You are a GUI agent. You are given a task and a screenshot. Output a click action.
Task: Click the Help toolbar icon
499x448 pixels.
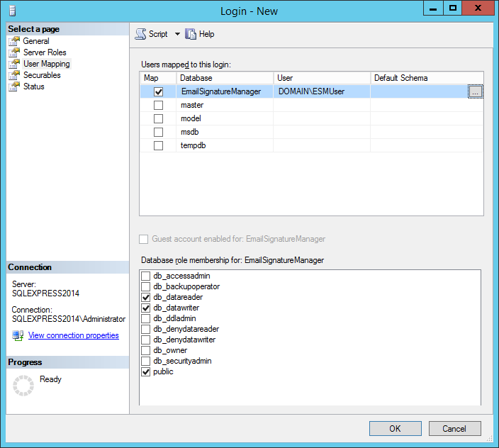click(x=191, y=34)
